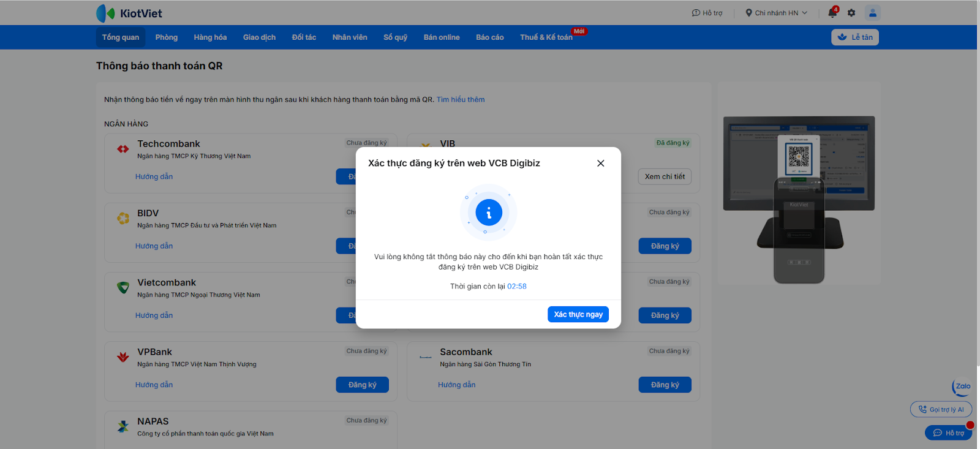Open the Giao dịch menu

259,37
